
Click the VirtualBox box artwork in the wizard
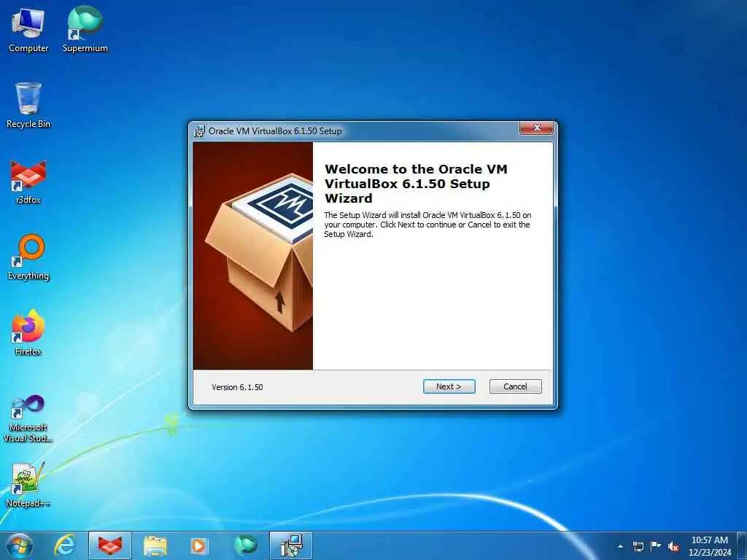tap(253, 256)
